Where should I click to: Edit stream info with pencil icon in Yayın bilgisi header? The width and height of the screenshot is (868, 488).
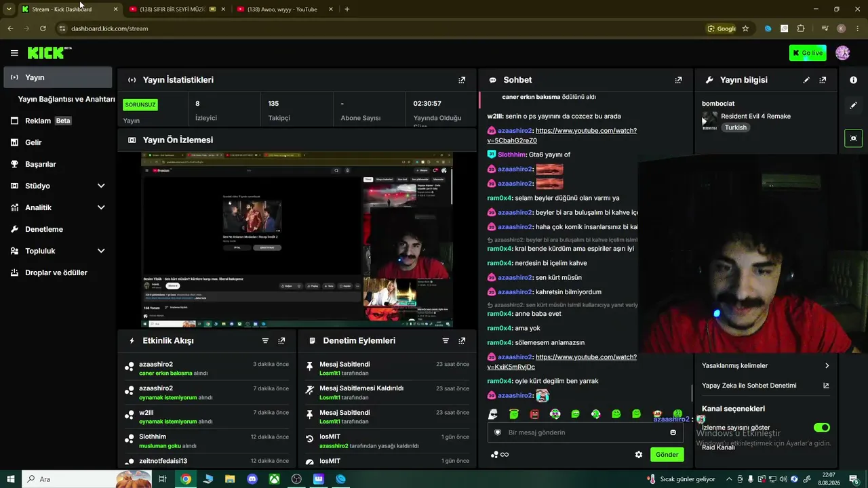pyautogui.click(x=806, y=80)
